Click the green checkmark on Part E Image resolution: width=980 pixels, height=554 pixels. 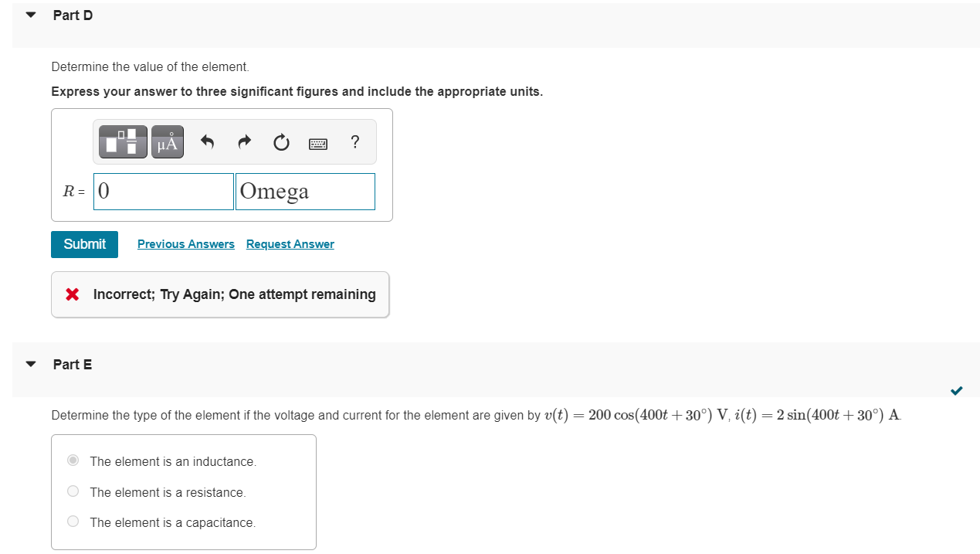click(956, 390)
